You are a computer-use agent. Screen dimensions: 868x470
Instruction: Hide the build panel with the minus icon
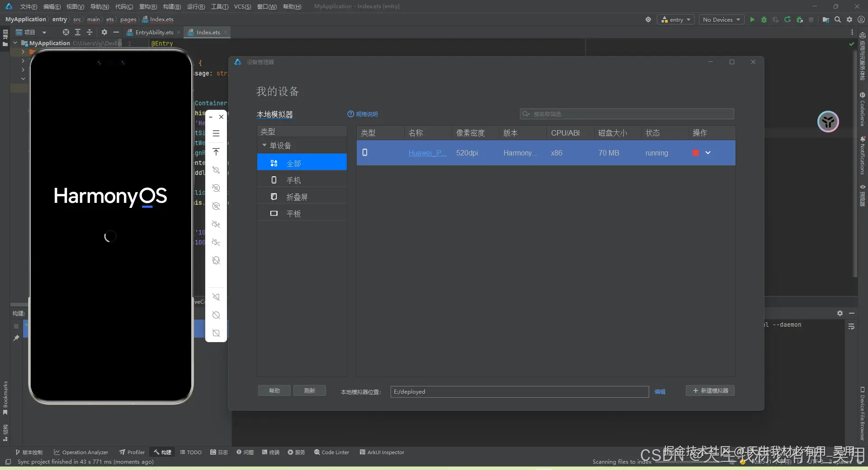(x=852, y=313)
